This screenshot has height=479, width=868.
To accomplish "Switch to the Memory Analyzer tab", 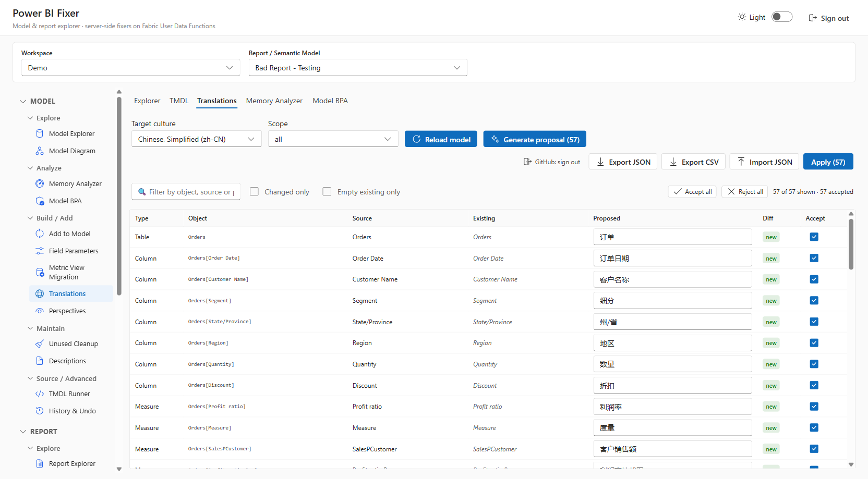I will [x=274, y=101].
